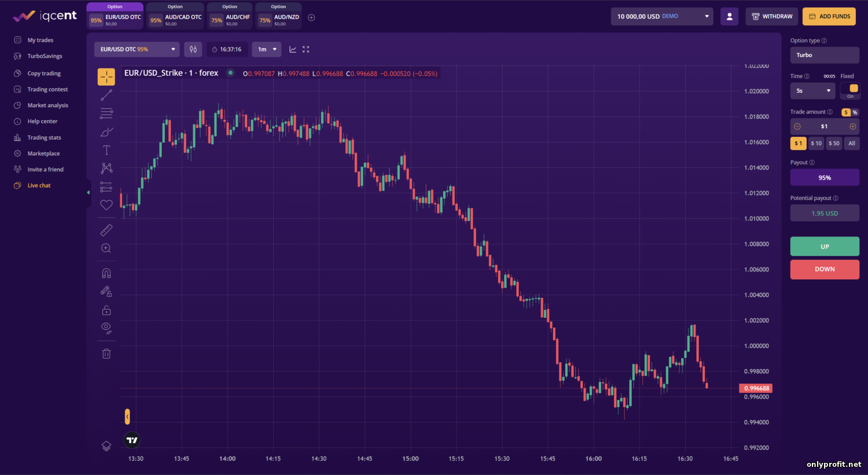Switch trade amount to percent mode
This screenshot has width=868, height=475.
pyautogui.click(x=855, y=112)
